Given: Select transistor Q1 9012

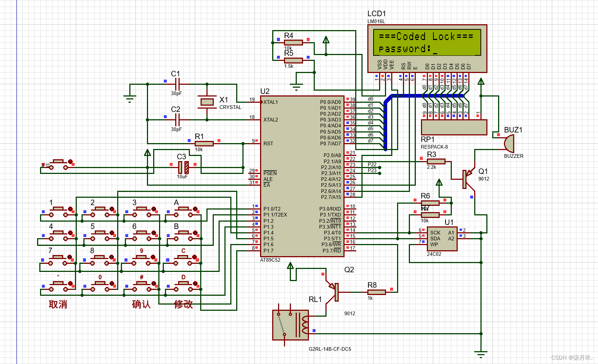Looking at the screenshot, I should click(x=468, y=179).
